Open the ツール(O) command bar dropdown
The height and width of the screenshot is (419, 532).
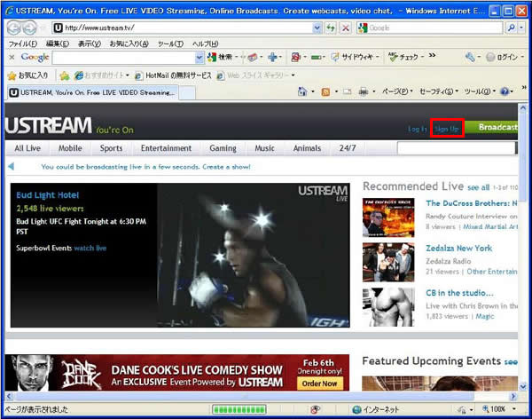pyautogui.click(x=480, y=91)
